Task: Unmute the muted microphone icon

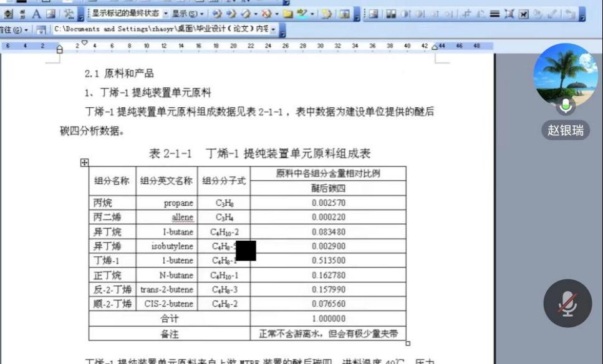Action: click(566, 304)
